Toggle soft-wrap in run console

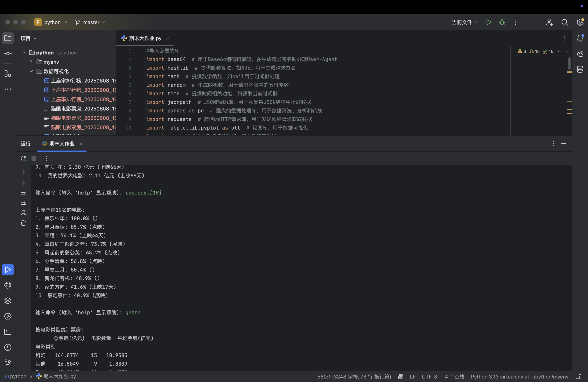[x=23, y=193]
